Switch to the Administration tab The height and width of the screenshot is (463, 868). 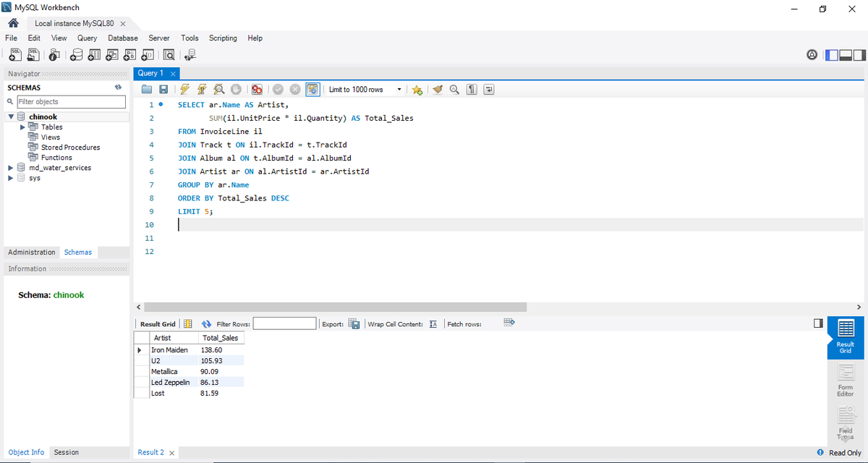pyautogui.click(x=32, y=252)
